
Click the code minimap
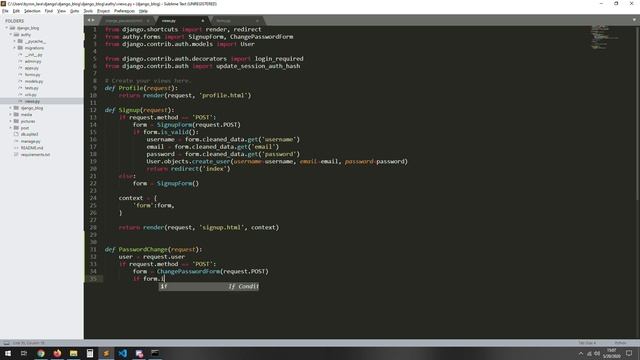pos(604,38)
